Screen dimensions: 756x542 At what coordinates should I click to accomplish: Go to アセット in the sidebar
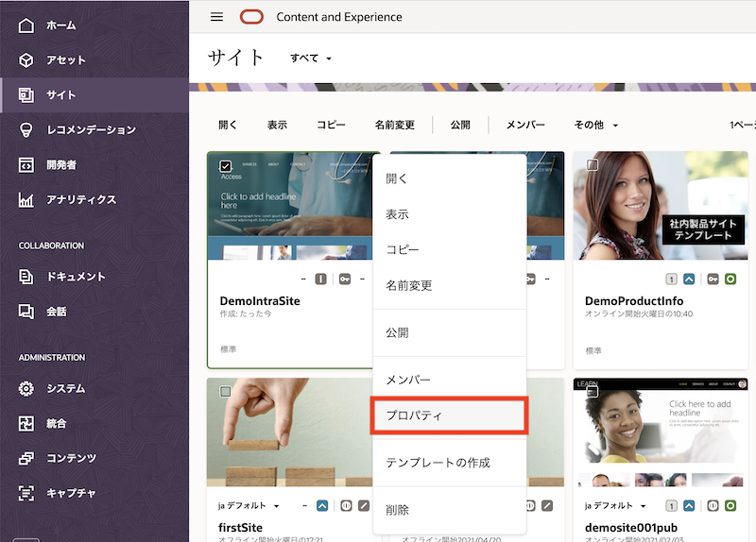tap(65, 60)
